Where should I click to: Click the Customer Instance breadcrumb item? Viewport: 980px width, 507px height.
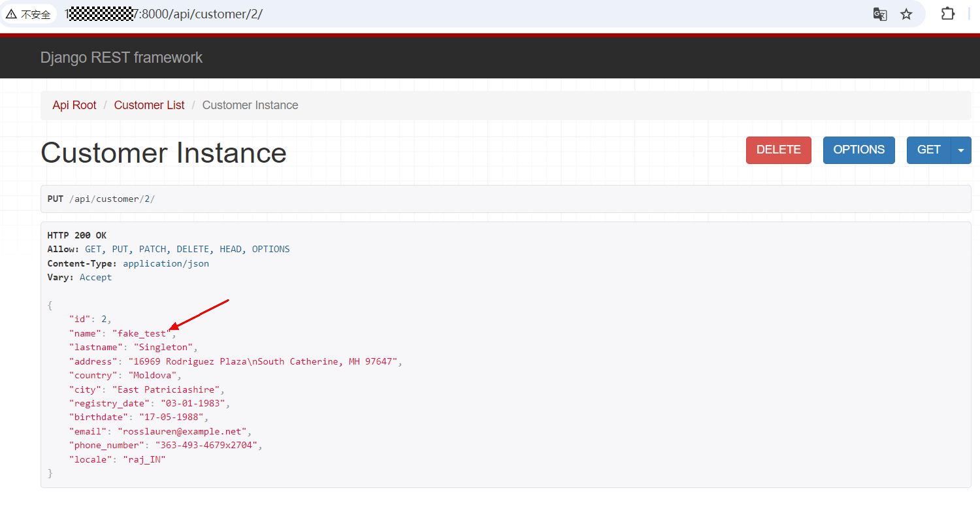point(250,105)
